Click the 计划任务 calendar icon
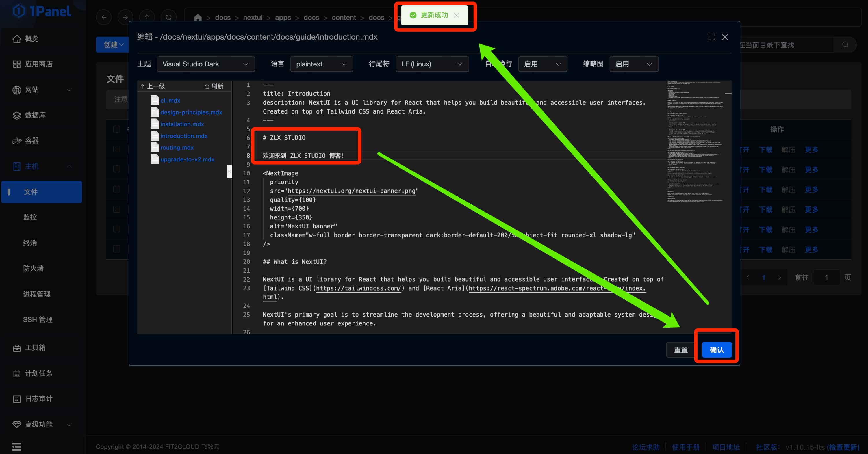The height and width of the screenshot is (454, 868). (16, 373)
